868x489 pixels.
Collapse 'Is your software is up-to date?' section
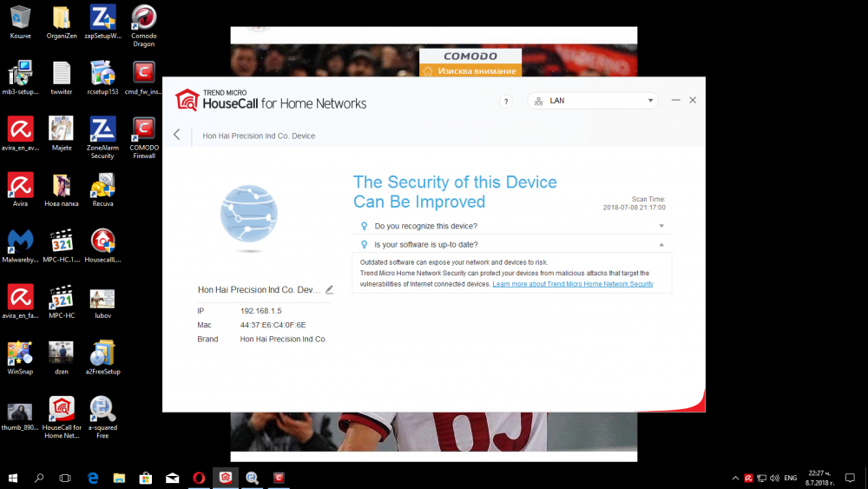[512, 244]
